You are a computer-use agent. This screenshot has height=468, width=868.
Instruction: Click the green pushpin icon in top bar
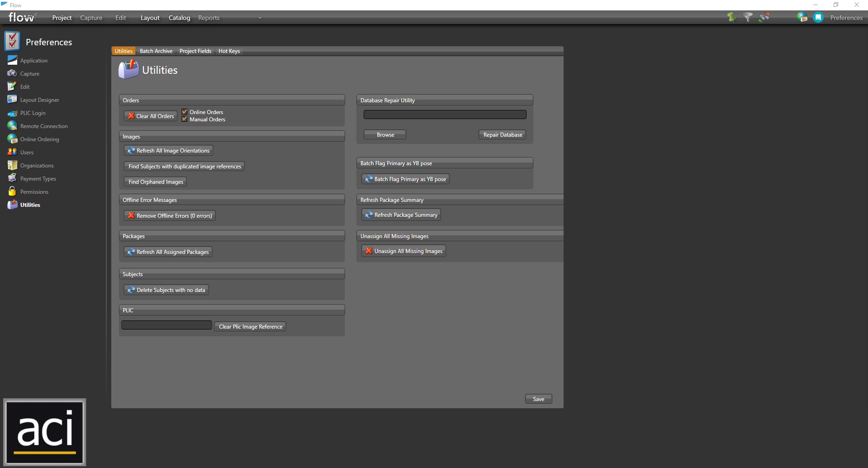click(x=731, y=17)
